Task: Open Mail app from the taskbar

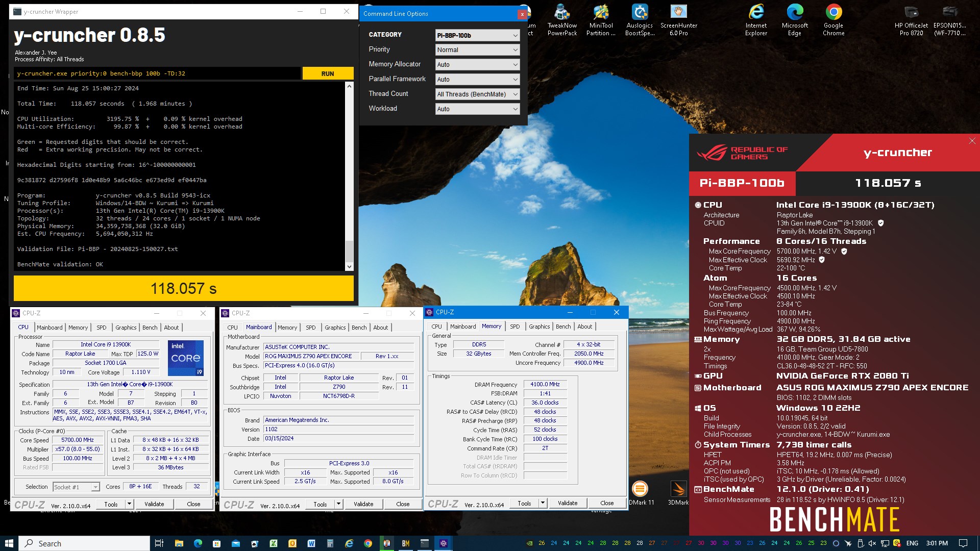Action: (235, 543)
